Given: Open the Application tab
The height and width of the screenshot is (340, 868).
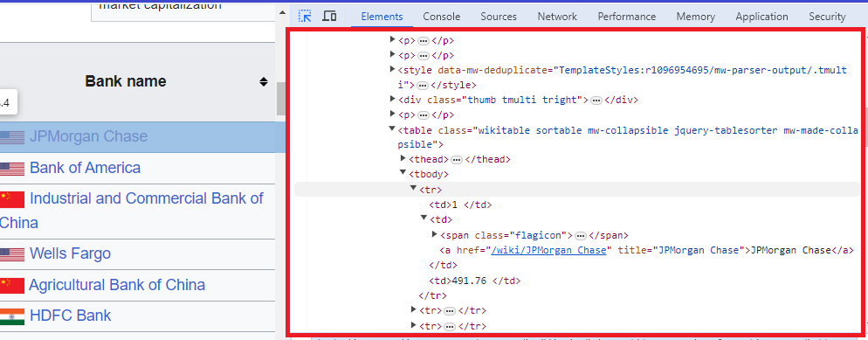Looking at the screenshot, I should [761, 17].
